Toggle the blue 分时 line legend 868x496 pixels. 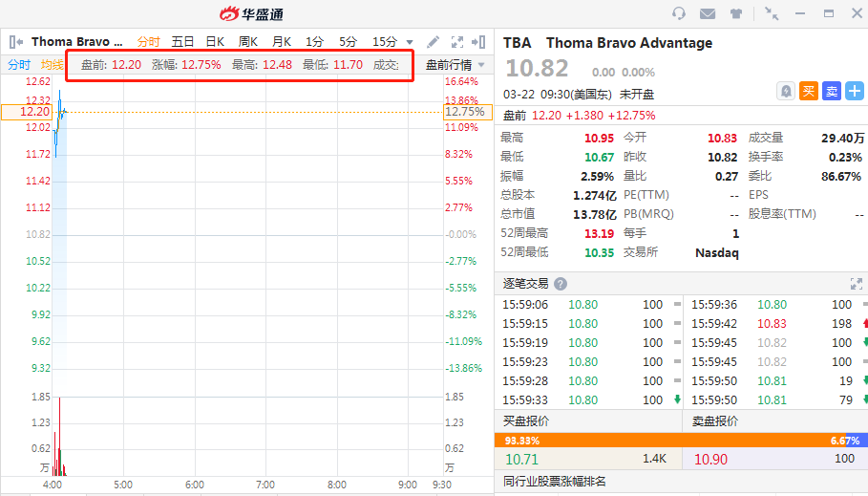point(19,65)
